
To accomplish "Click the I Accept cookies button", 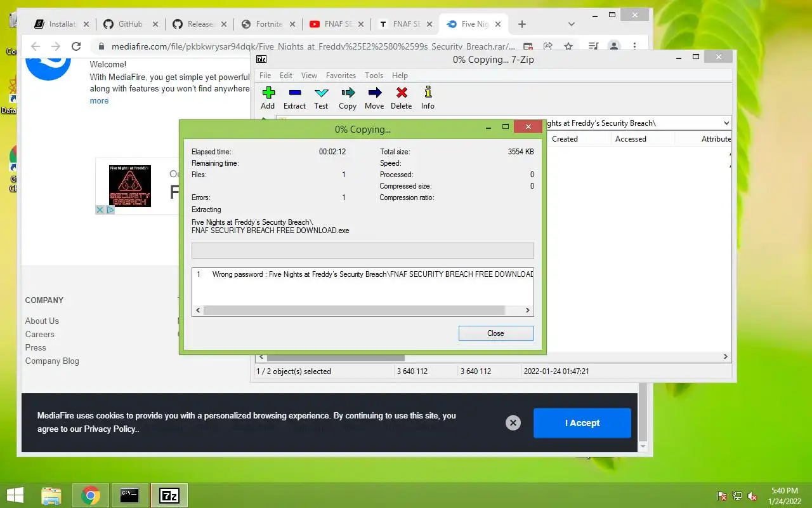I will pos(582,423).
